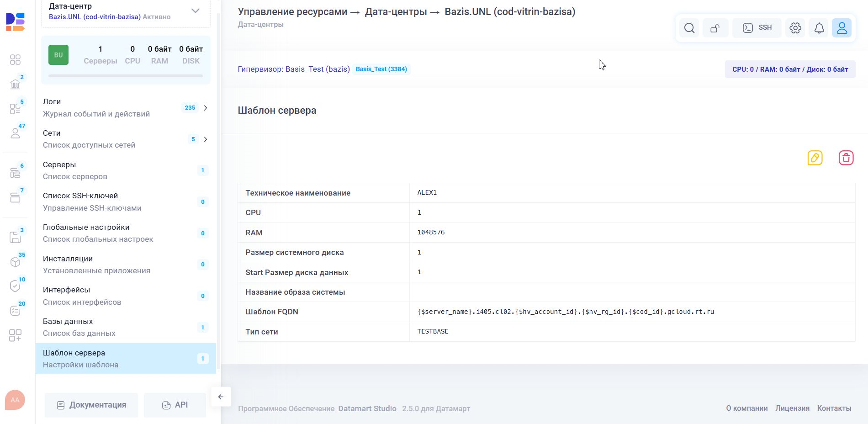This screenshot has height=424, width=868.
Task: Click the Basis_Test (3384) hypervisor tag
Action: click(x=381, y=69)
